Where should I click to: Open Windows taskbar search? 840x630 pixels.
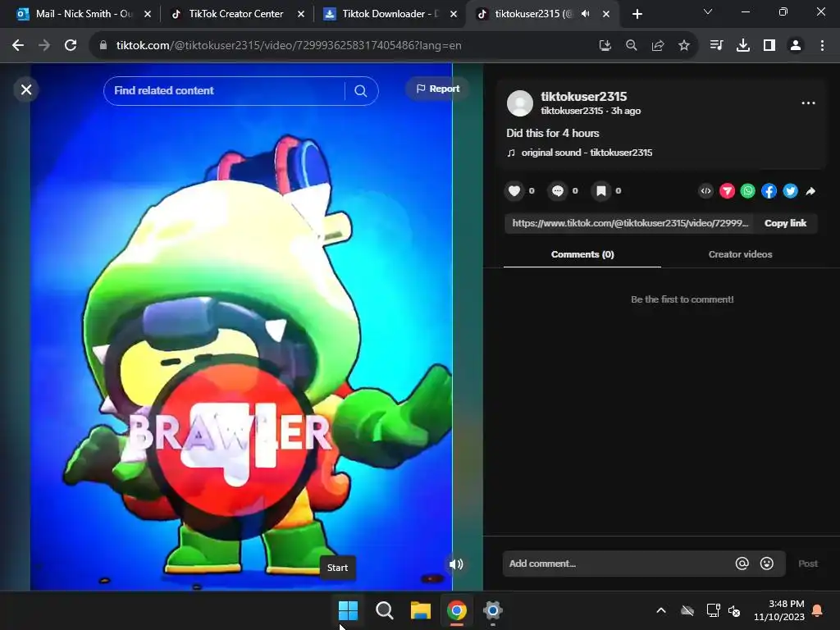tap(384, 610)
